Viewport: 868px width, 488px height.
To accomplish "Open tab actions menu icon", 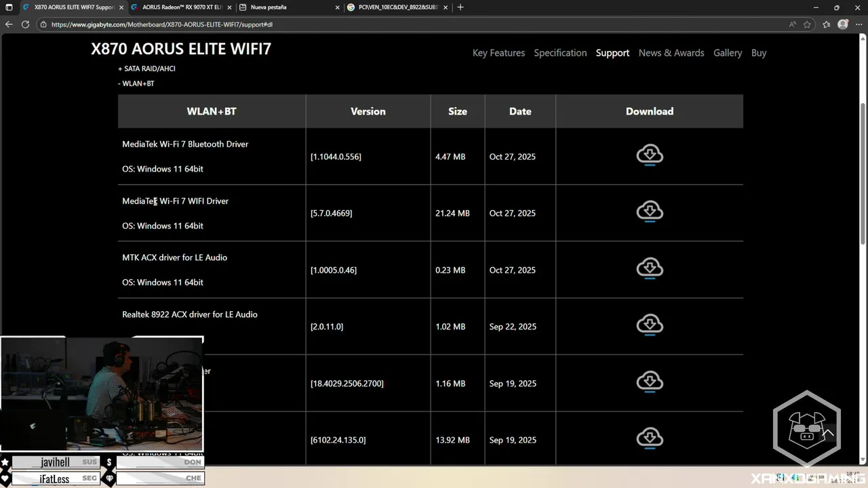I will (9, 7).
